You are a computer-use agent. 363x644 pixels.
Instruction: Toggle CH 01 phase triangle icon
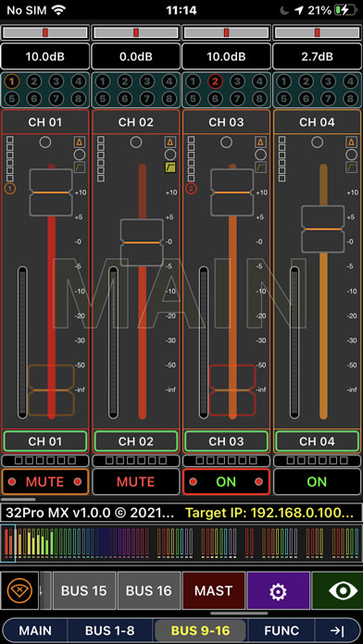(x=80, y=142)
